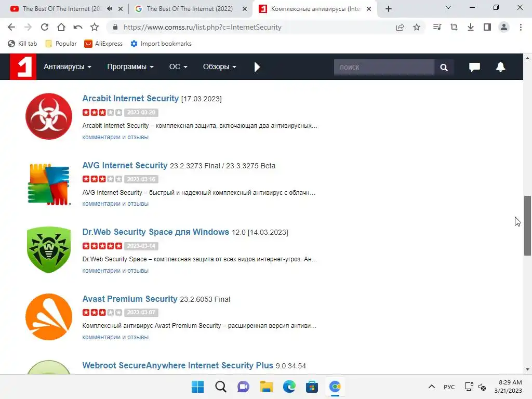Click the browser forward arrow
The image size is (532, 399).
[28, 27]
